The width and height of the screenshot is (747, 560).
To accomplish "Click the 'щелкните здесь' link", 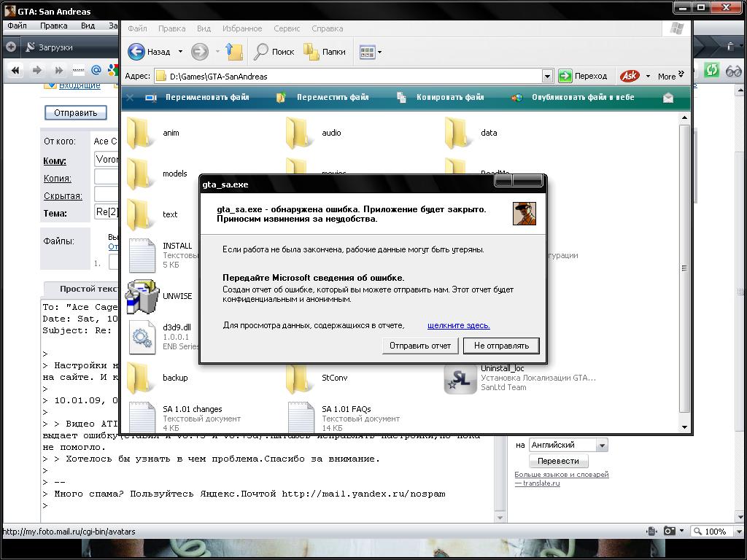I will coord(458,325).
